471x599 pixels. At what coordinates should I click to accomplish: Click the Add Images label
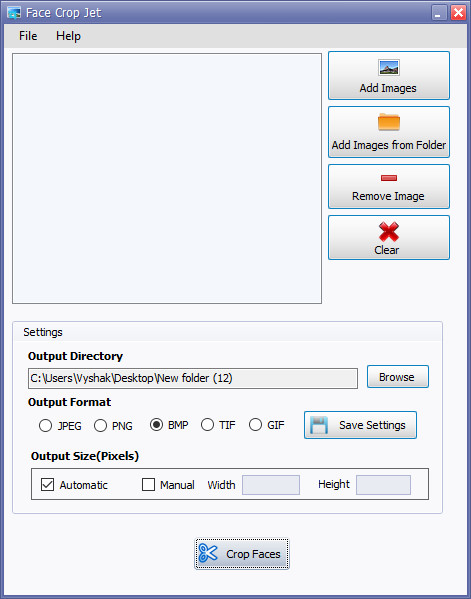tap(388, 88)
